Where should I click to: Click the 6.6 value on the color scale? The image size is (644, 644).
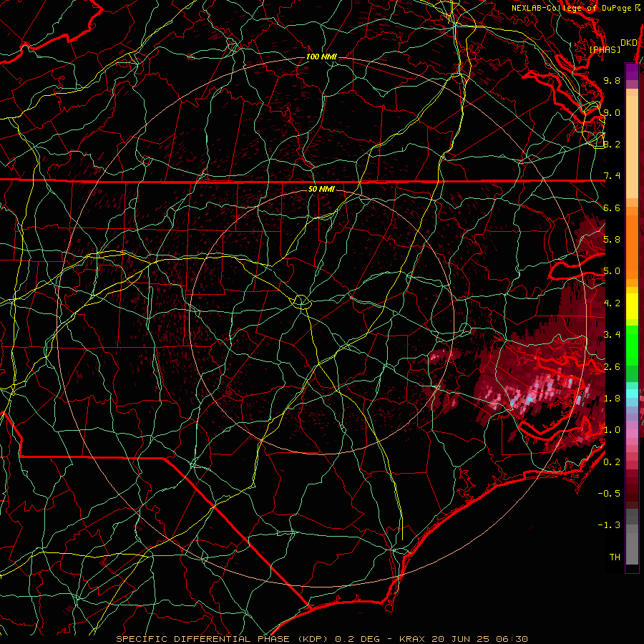click(612, 208)
